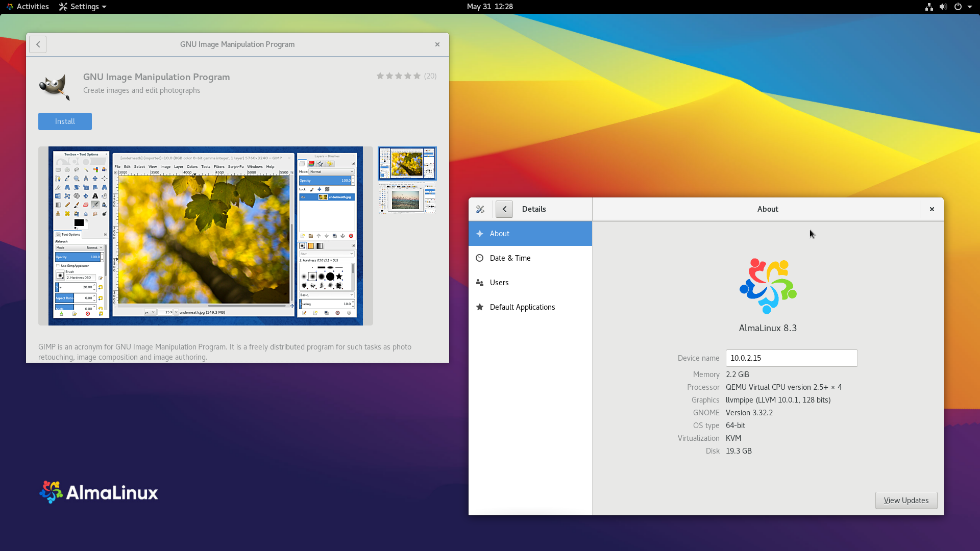Click the Device name text field

(x=791, y=358)
